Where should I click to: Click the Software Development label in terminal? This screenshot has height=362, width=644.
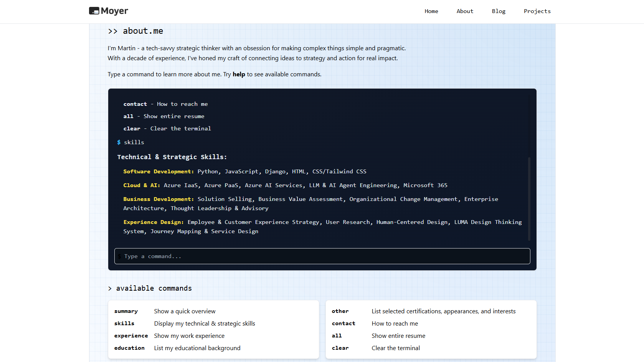158,171
